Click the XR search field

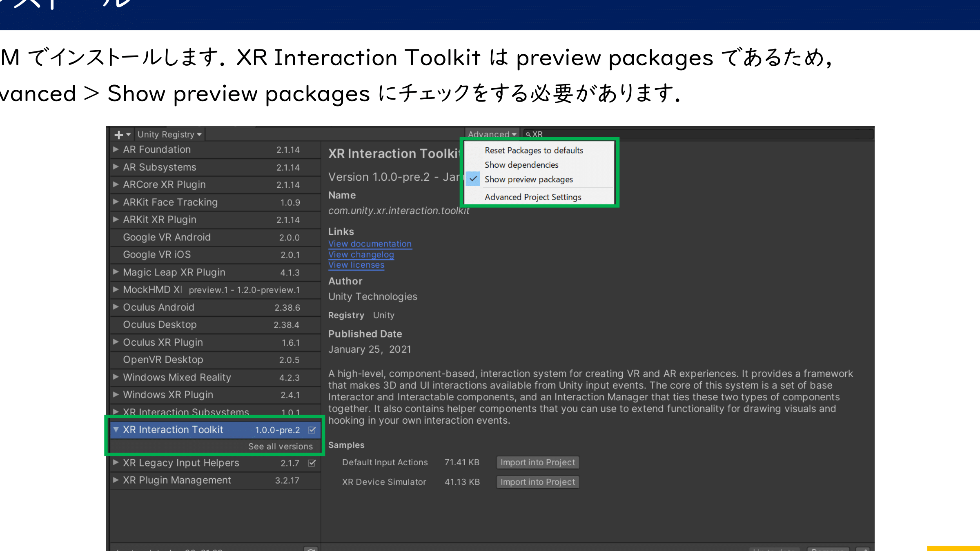pyautogui.click(x=698, y=134)
